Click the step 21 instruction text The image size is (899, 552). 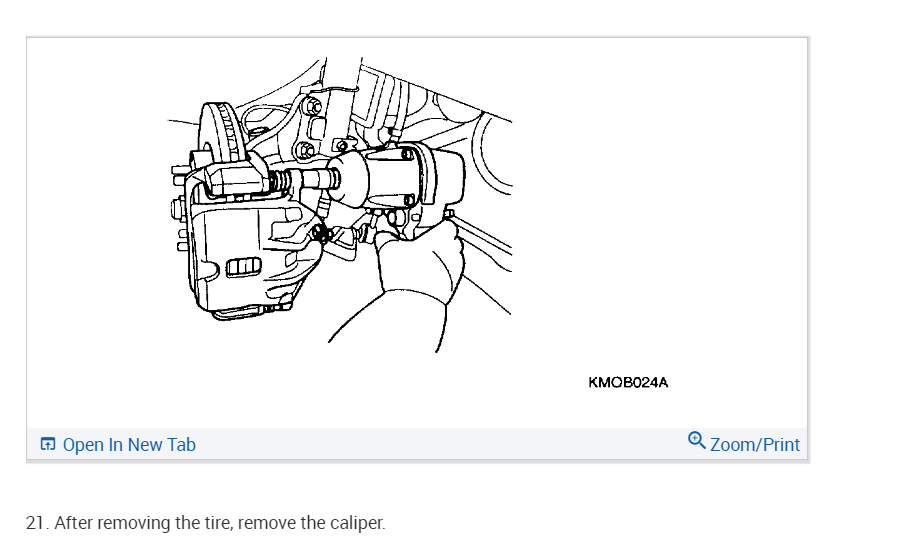click(205, 523)
